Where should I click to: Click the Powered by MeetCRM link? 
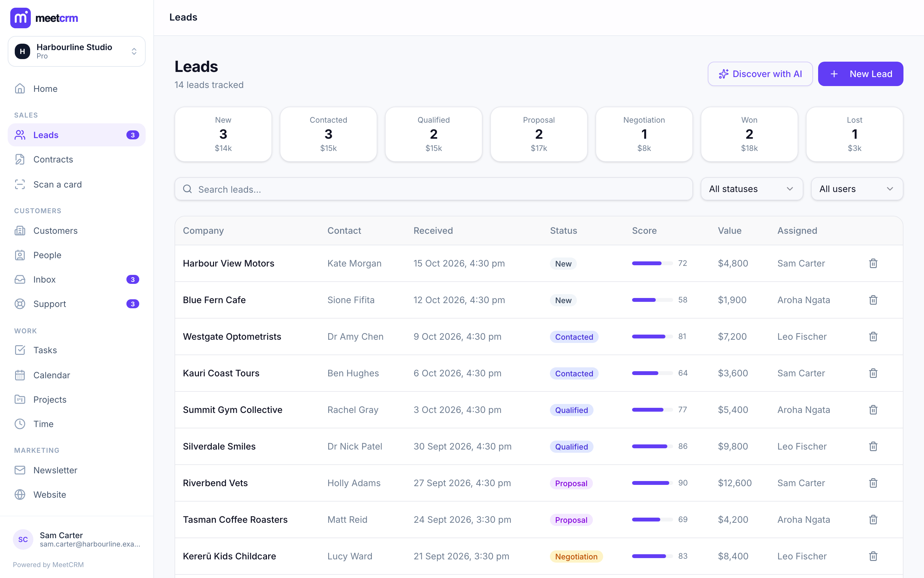coord(48,565)
